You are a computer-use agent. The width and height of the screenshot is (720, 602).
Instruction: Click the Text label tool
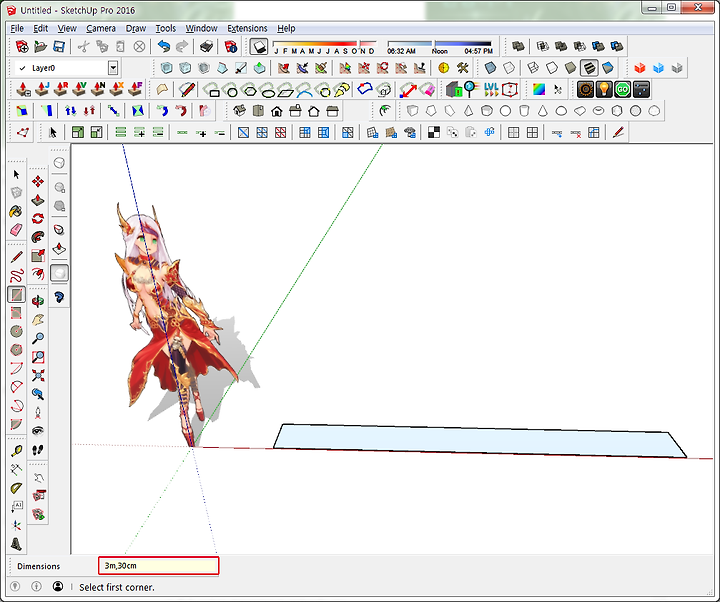point(17,507)
